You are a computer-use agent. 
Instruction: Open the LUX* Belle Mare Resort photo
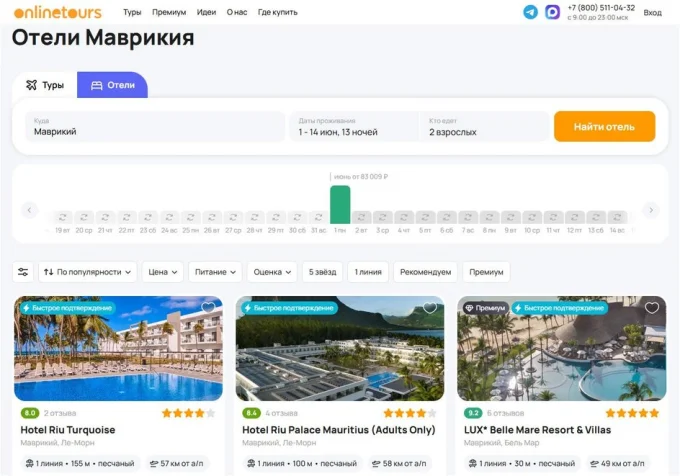(562, 349)
